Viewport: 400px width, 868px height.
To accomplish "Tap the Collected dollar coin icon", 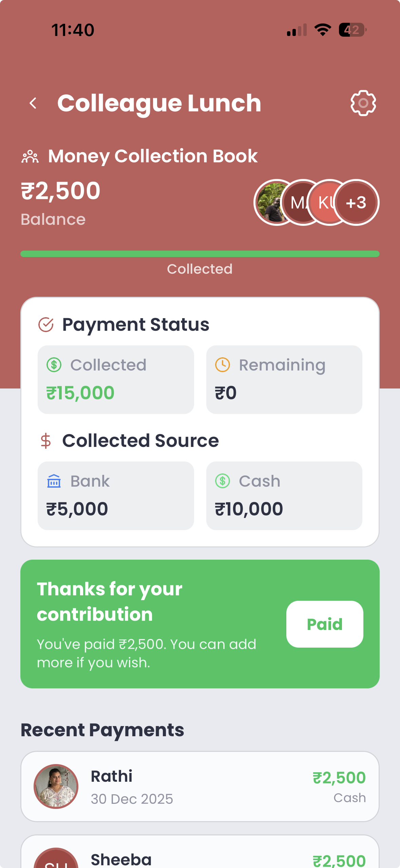I will [x=54, y=365].
